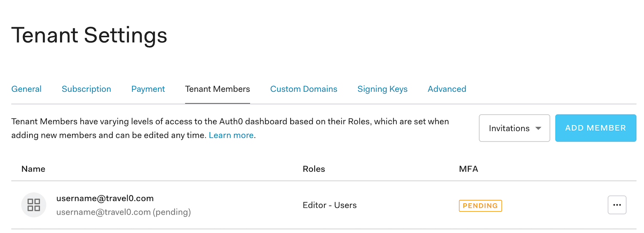Open the Custom Domains tab

coord(304,89)
